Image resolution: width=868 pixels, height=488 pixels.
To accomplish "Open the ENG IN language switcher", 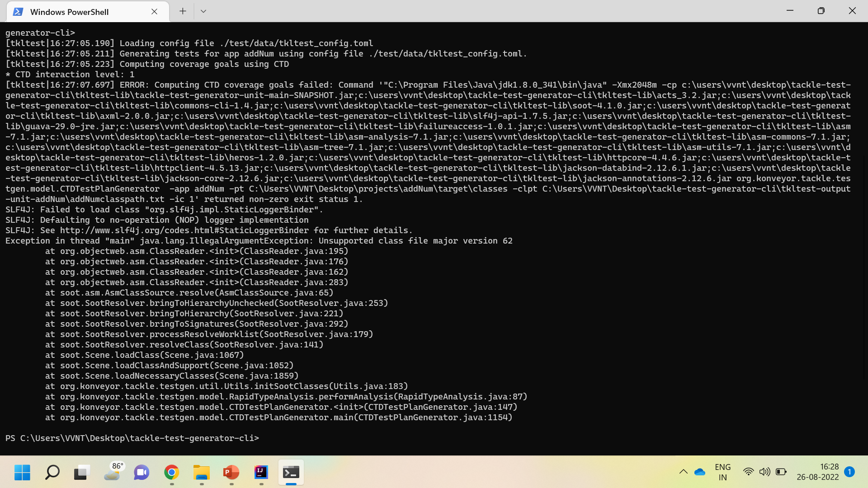I will [x=722, y=472].
